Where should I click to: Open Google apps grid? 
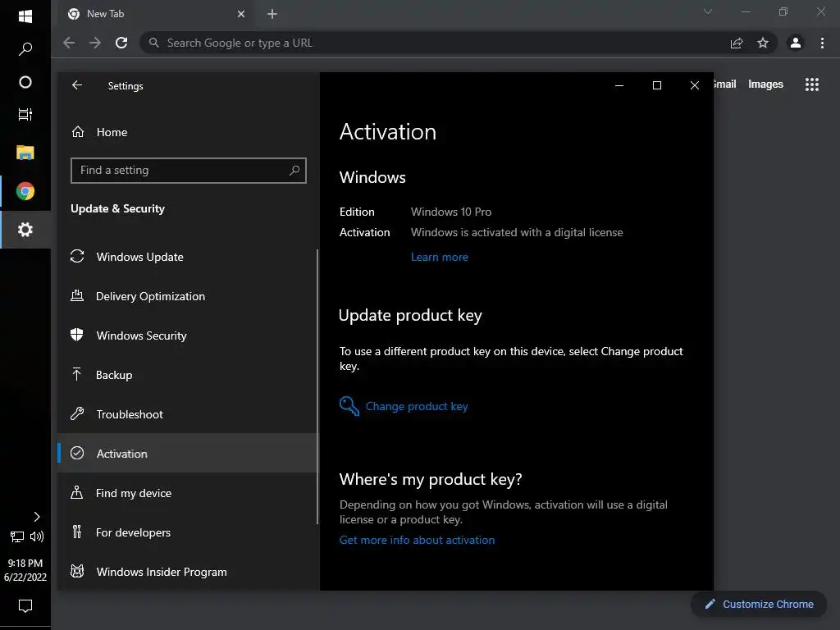pos(812,84)
